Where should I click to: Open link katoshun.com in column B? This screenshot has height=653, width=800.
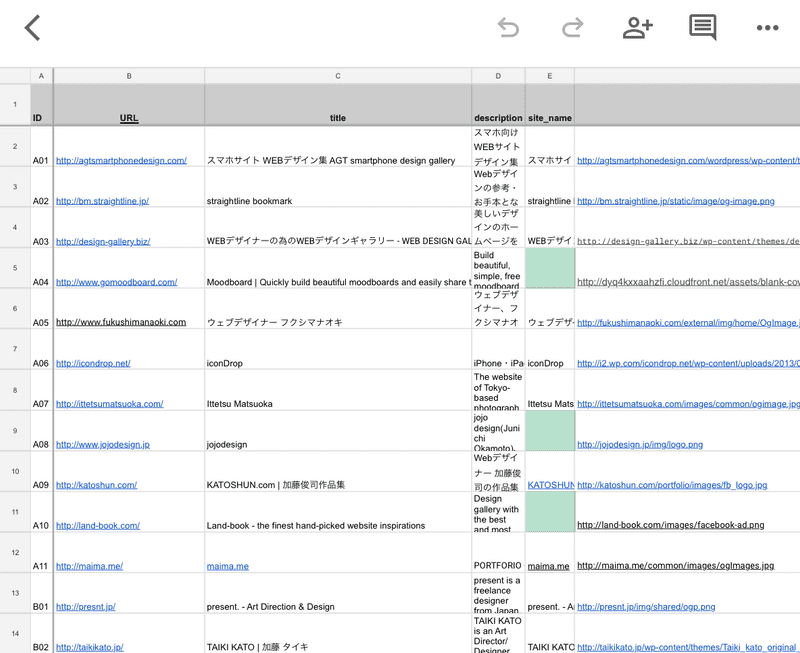click(96, 485)
